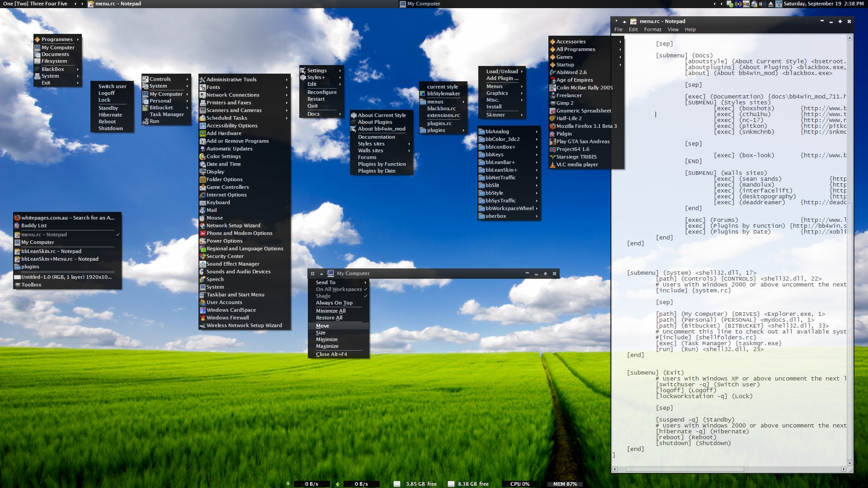Open Format menu in Notepad

click(x=652, y=29)
